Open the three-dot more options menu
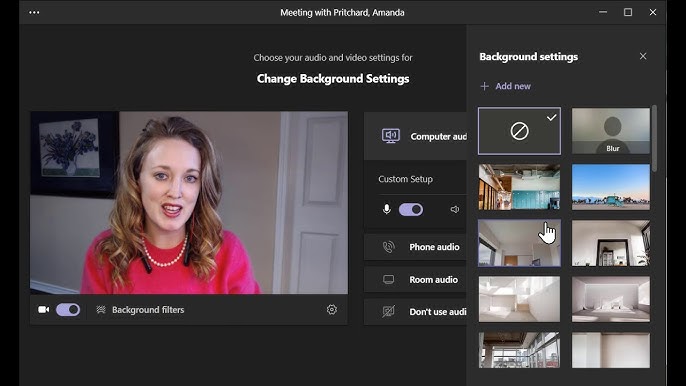The image size is (686, 386). coord(34,12)
